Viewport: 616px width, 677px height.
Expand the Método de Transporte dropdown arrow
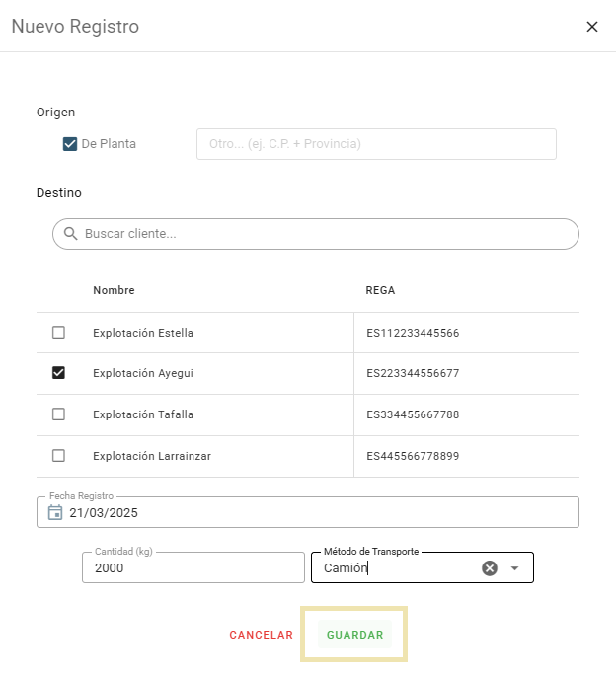514,567
